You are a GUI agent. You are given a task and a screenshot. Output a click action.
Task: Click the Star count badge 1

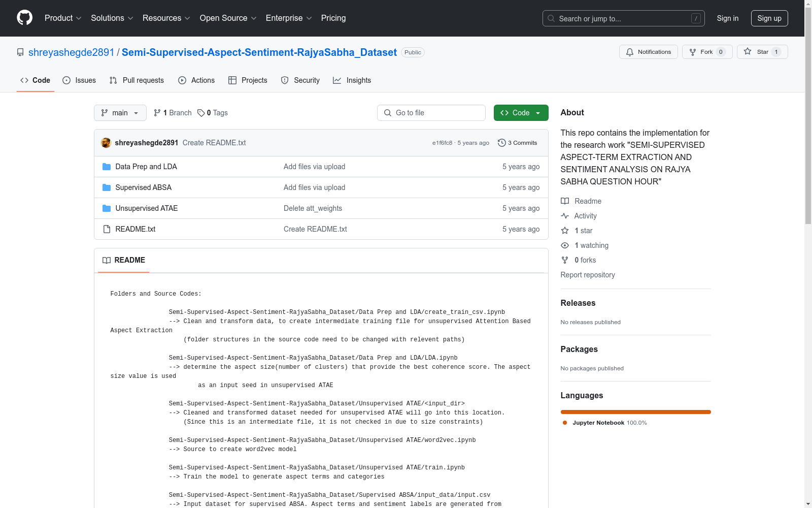pyautogui.click(x=776, y=52)
